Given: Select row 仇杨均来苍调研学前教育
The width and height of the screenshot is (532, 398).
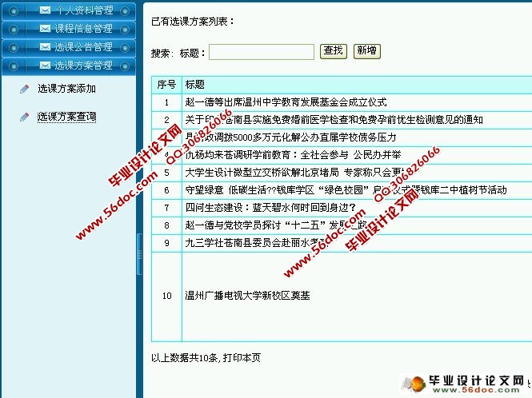Looking at the screenshot, I should (x=342, y=155).
